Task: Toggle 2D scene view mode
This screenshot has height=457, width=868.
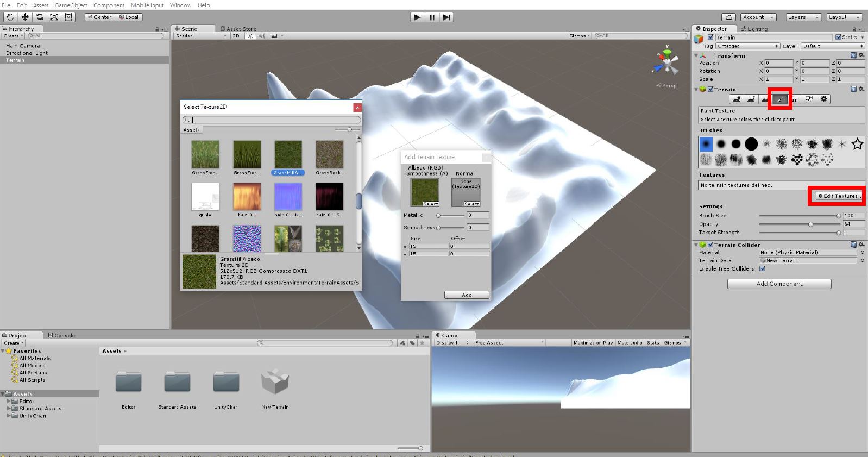Action: pyautogui.click(x=236, y=36)
